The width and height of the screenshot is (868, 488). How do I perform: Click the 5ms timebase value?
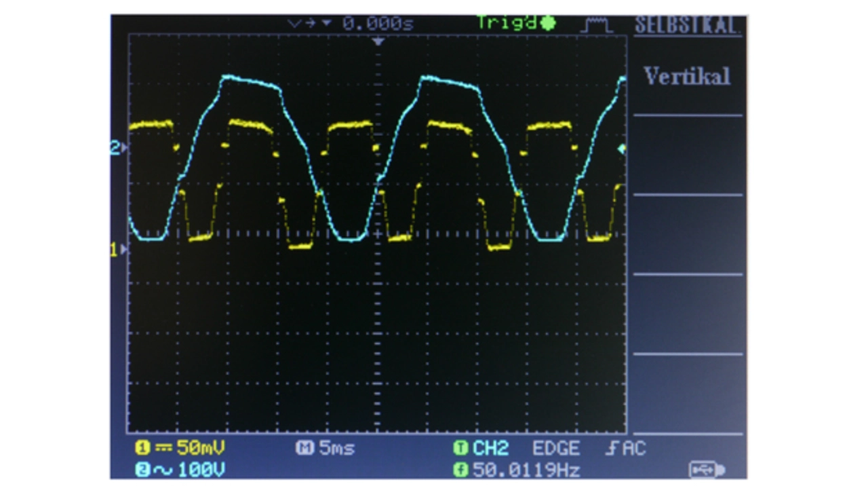point(337,448)
